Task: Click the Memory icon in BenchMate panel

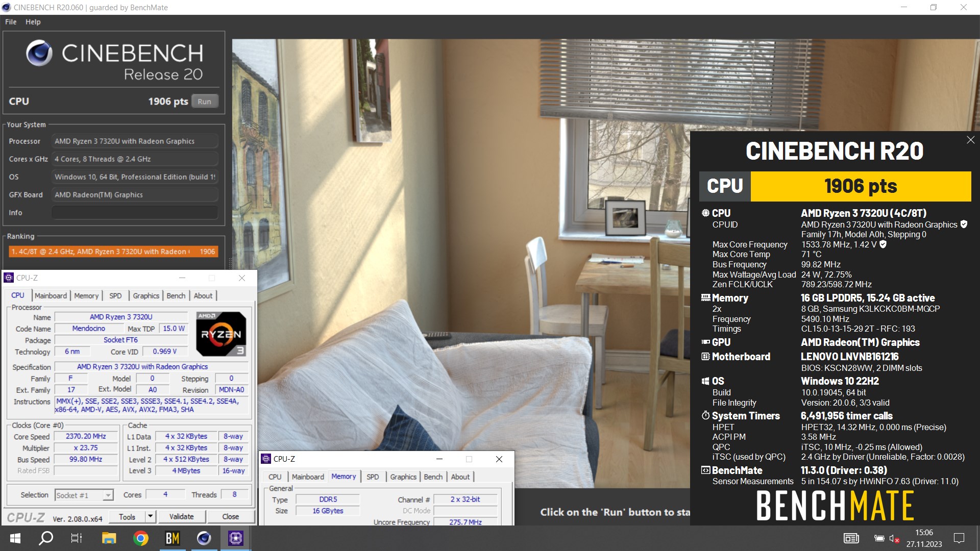Action: (705, 297)
